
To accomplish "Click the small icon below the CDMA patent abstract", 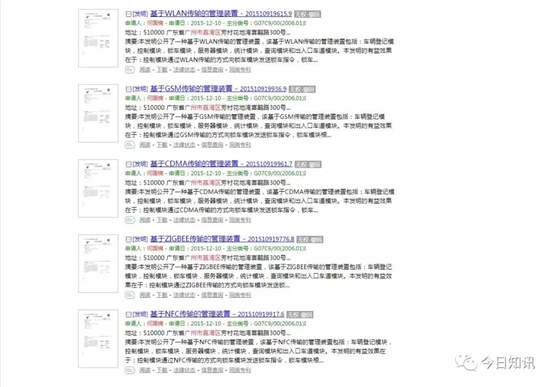I will tap(130, 220).
